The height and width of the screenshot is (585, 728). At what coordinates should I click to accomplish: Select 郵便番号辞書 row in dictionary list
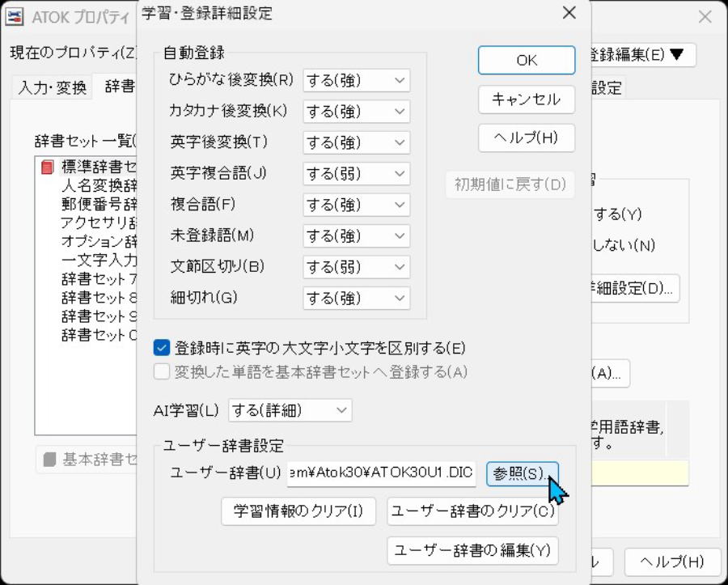click(99, 204)
